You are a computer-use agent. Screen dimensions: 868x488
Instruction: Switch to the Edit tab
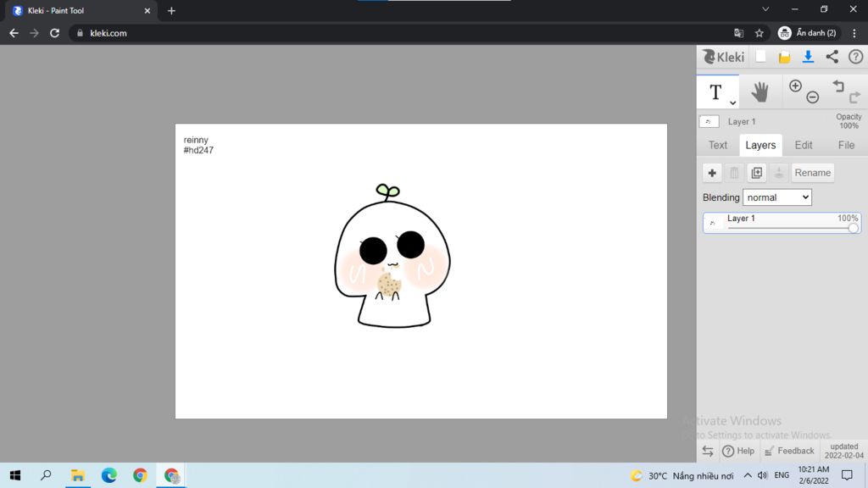[804, 145]
